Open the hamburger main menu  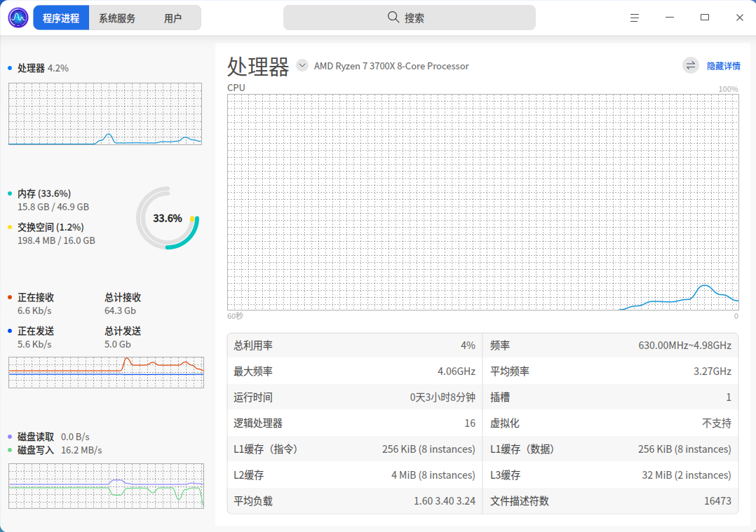pos(635,18)
